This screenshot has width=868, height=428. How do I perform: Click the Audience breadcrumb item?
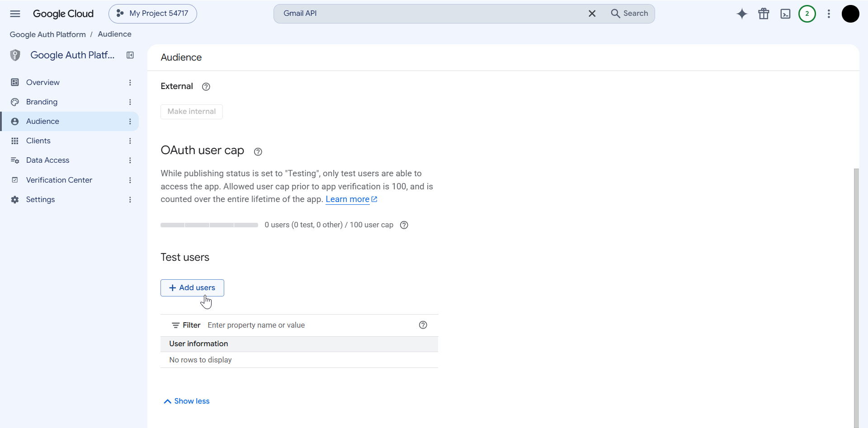[114, 34]
